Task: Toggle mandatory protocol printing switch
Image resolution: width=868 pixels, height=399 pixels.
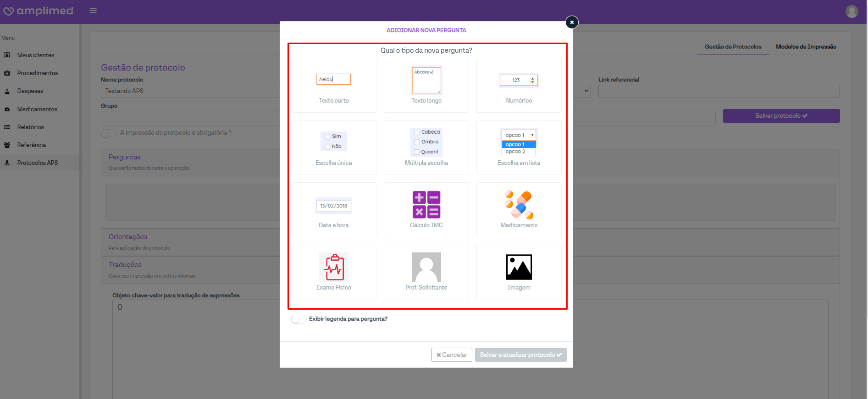Action: click(109, 133)
